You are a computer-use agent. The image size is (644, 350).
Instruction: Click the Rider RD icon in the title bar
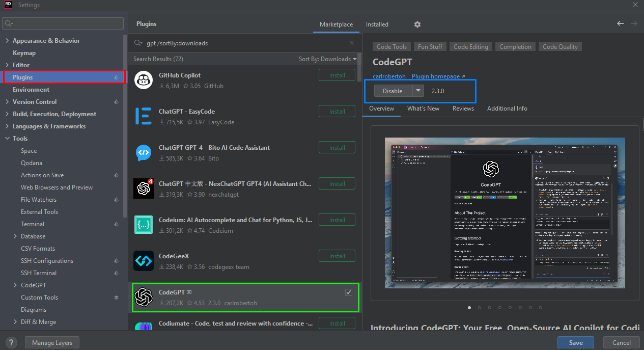(8, 5)
